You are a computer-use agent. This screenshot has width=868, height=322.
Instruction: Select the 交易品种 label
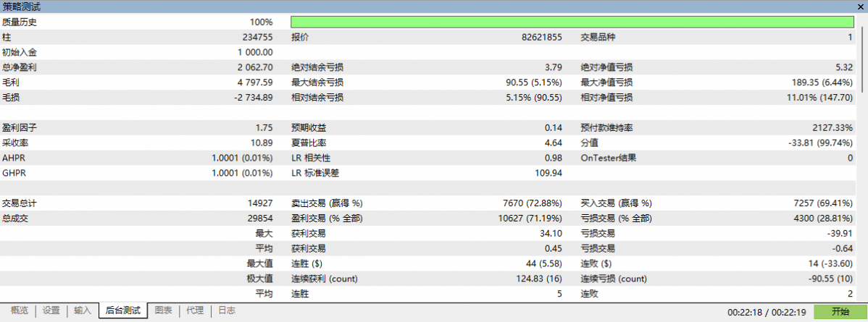[598, 38]
